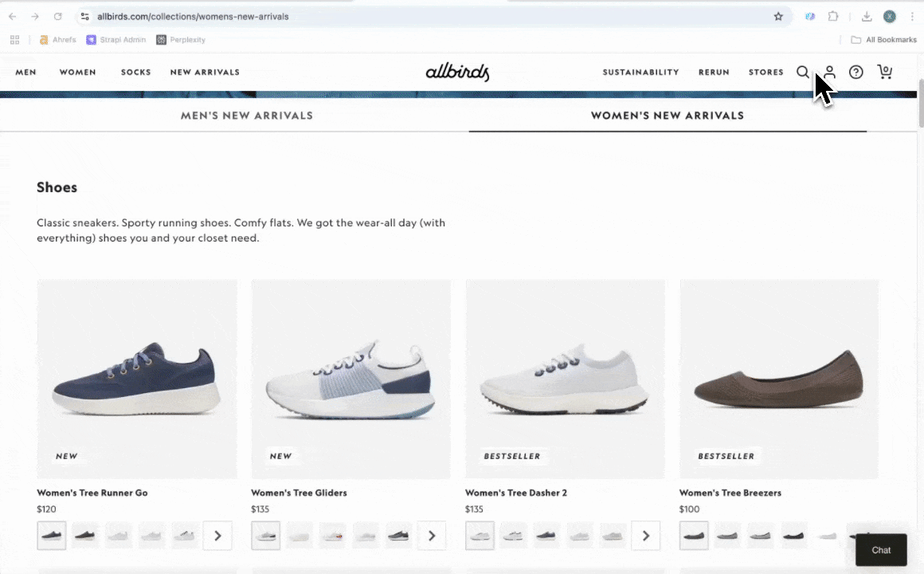Show more Tree Runner Go colors arrow
The width and height of the screenshot is (924, 574).
pyautogui.click(x=217, y=536)
